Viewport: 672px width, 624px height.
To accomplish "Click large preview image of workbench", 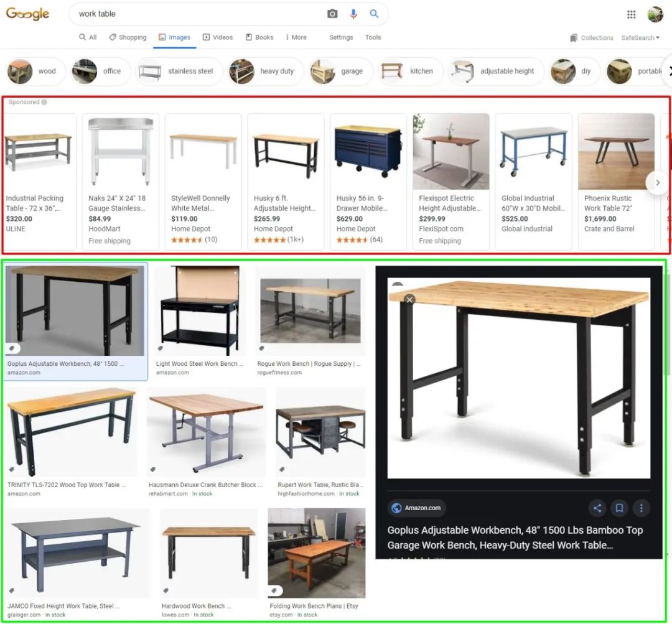I will [518, 378].
